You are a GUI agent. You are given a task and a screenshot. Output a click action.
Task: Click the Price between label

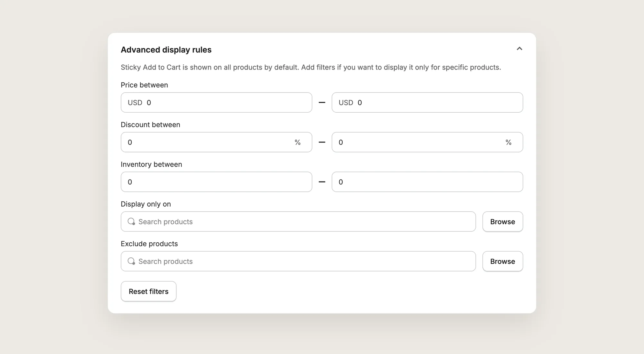[x=144, y=85]
